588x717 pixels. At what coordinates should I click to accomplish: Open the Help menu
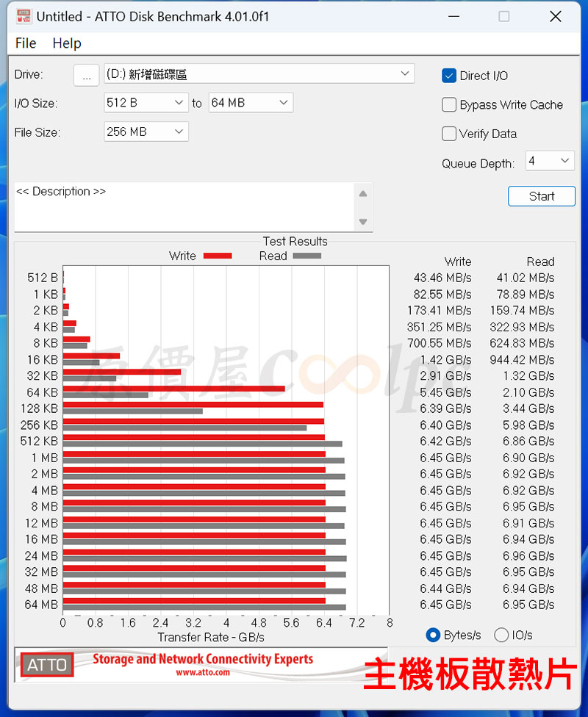tap(67, 43)
